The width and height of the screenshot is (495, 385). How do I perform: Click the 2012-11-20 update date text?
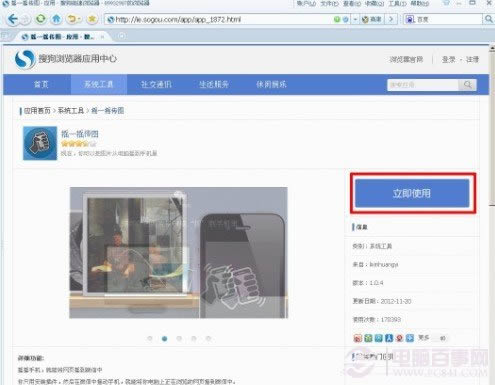click(x=396, y=301)
